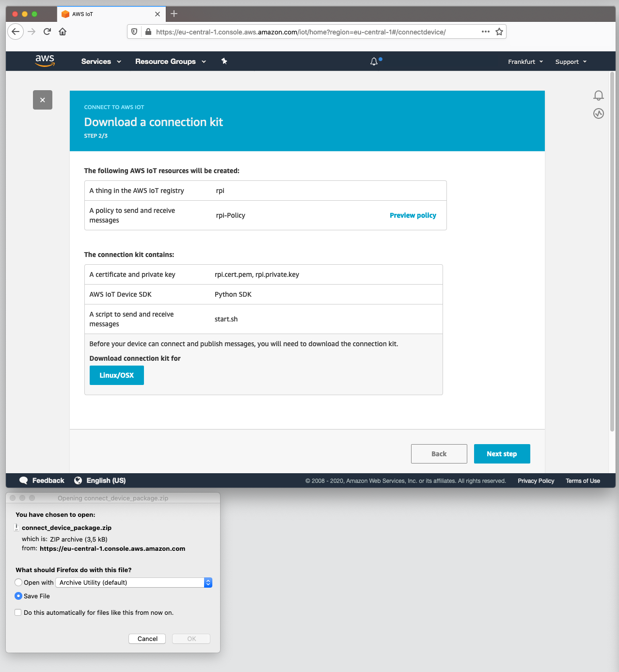
Task: Open the right sidebar activity pulse icon
Action: pos(599,113)
